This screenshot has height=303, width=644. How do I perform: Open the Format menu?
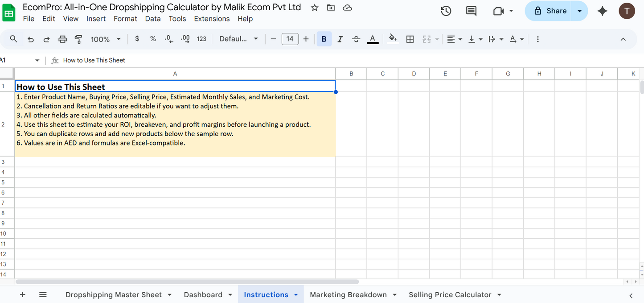coord(125,19)
